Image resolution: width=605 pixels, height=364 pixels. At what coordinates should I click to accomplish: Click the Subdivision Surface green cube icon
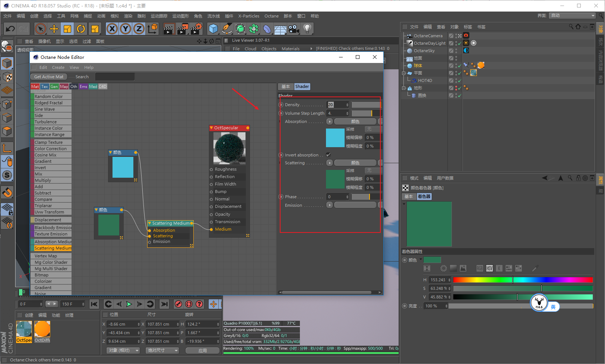click(x=240, y=29)
